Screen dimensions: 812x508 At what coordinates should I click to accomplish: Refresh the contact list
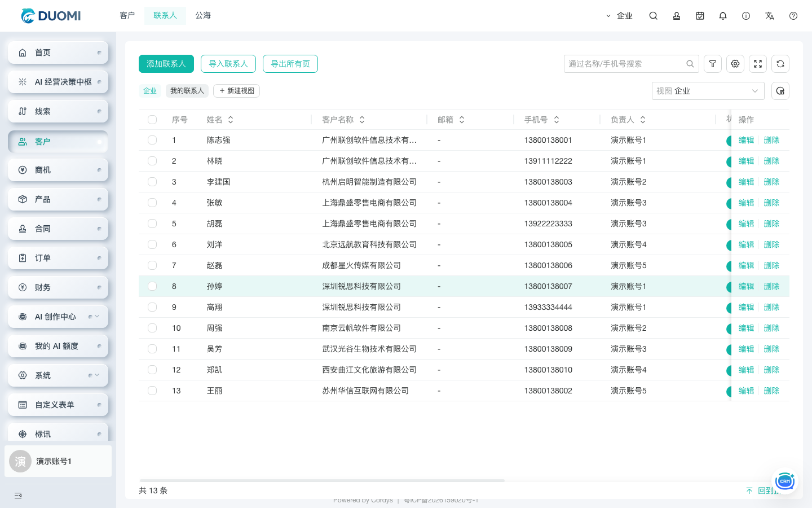780,64
